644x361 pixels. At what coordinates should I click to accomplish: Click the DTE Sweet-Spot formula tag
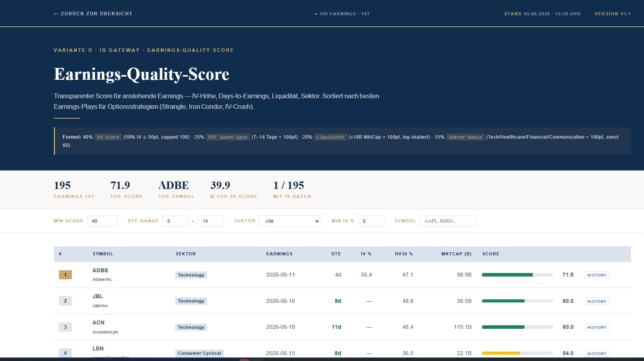coord(228,137)
